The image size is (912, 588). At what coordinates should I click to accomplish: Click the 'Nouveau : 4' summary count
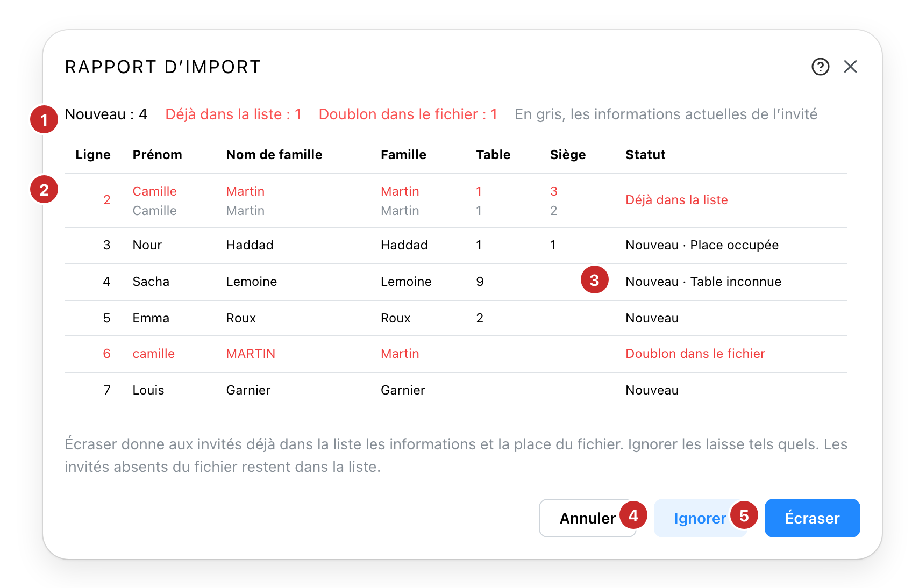[x=106, y=114]
